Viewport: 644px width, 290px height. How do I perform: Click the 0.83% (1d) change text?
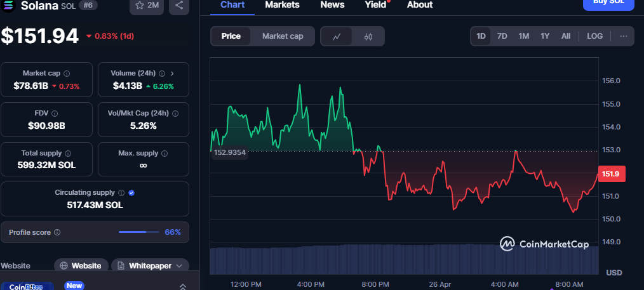pos(114,36)
